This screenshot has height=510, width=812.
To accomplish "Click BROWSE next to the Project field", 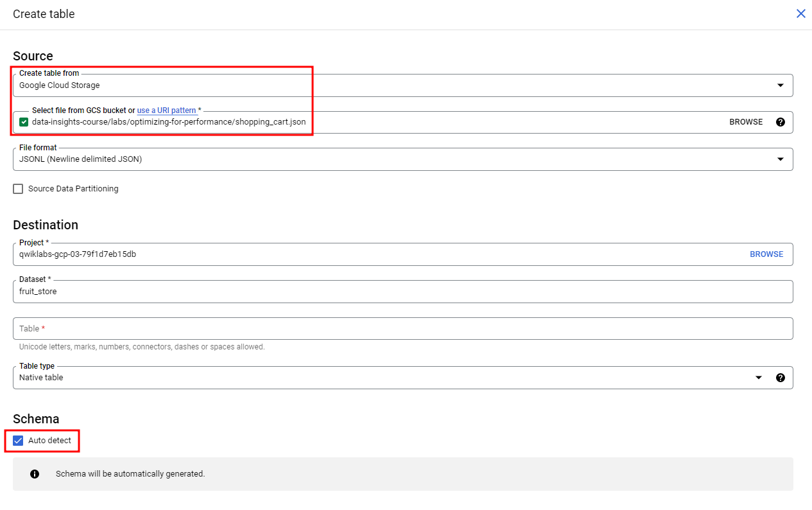I will tap(766, 254).
